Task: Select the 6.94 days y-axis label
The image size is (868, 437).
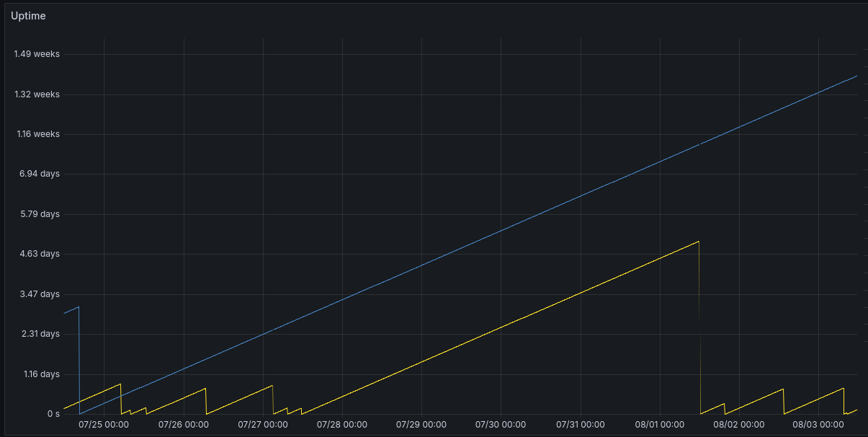Action: pos(40,175)
